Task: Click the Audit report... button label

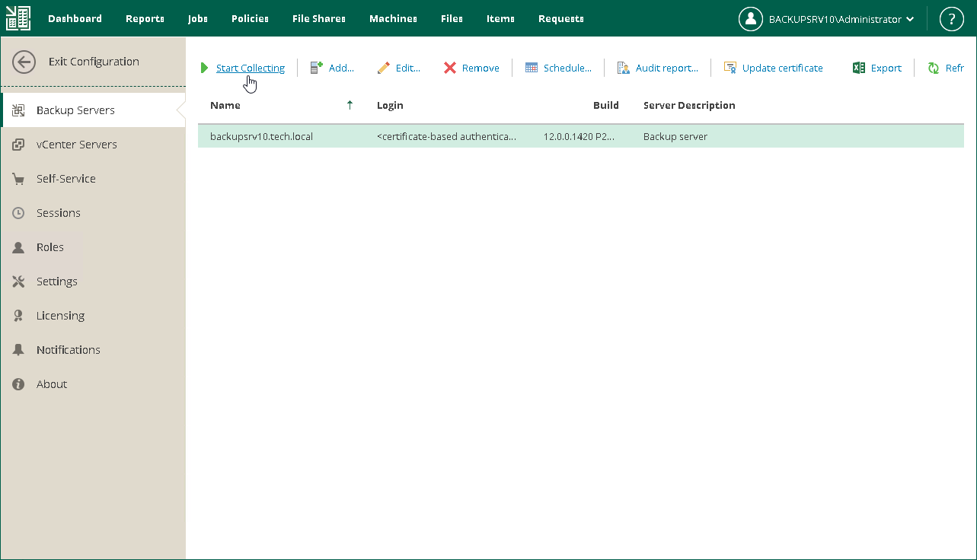Action: 667,68
